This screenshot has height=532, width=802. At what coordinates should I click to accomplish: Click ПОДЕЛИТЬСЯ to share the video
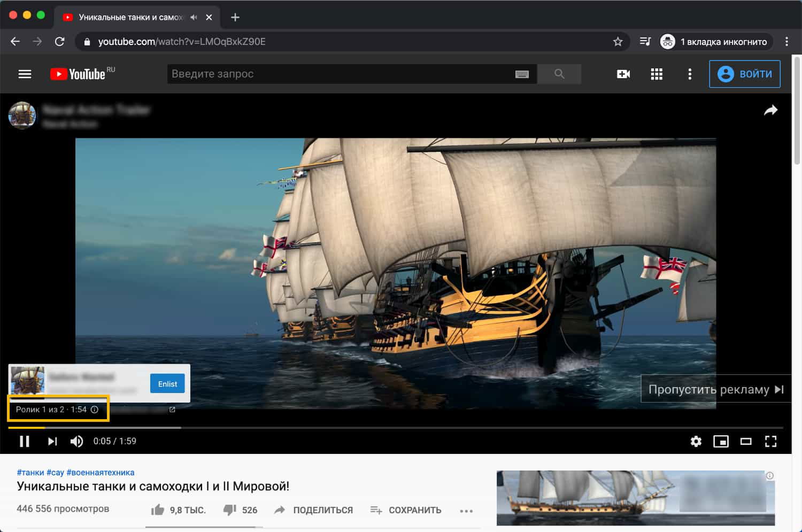tap(313, 510)
